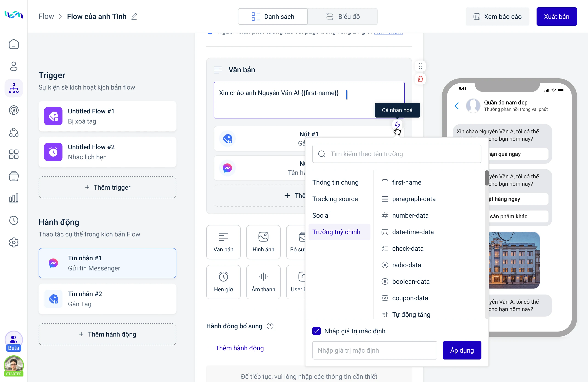588x382 pixels.
Task: Select the Tracking source category
Action: click(335, 199)
